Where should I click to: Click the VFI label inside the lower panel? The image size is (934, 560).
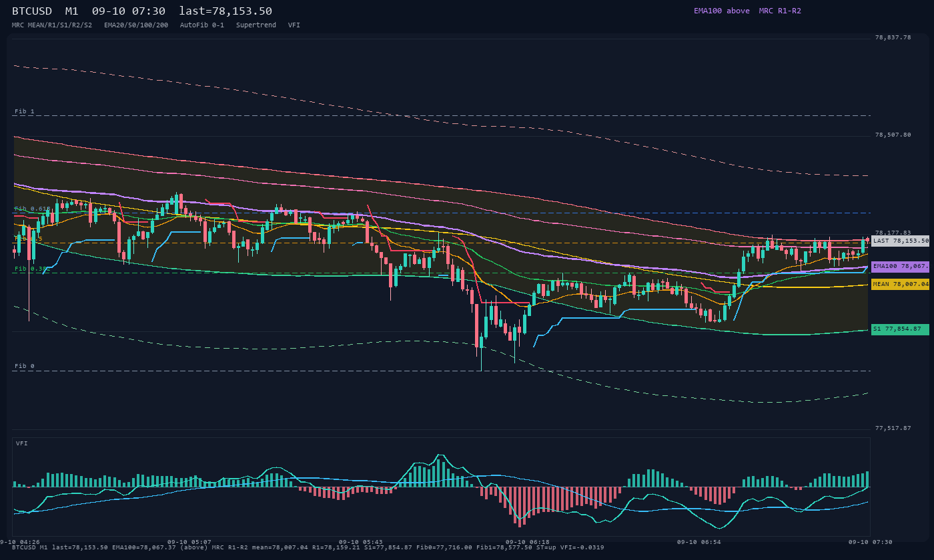point(22,443)
